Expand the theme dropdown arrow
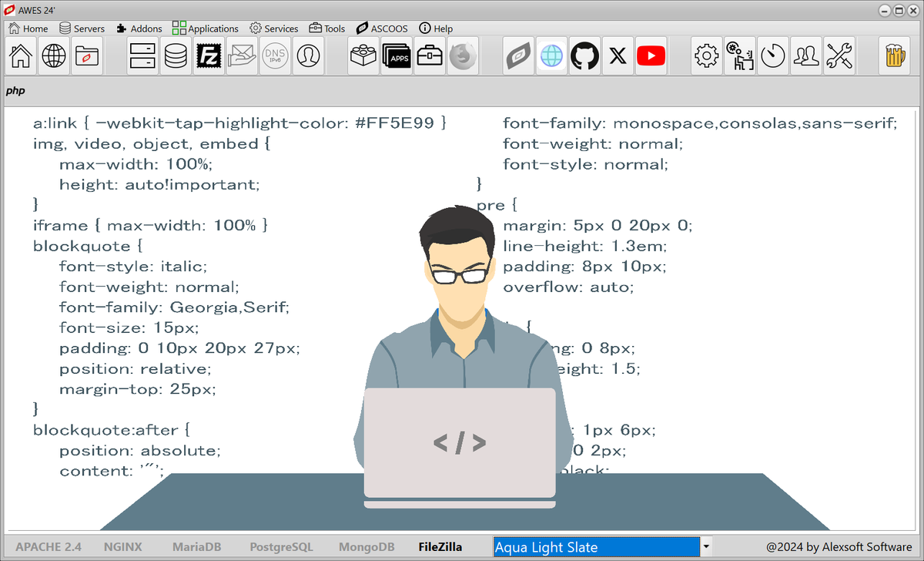Image resolution: width=924 pixels, height=561 pixels. [x=706, y=547]
